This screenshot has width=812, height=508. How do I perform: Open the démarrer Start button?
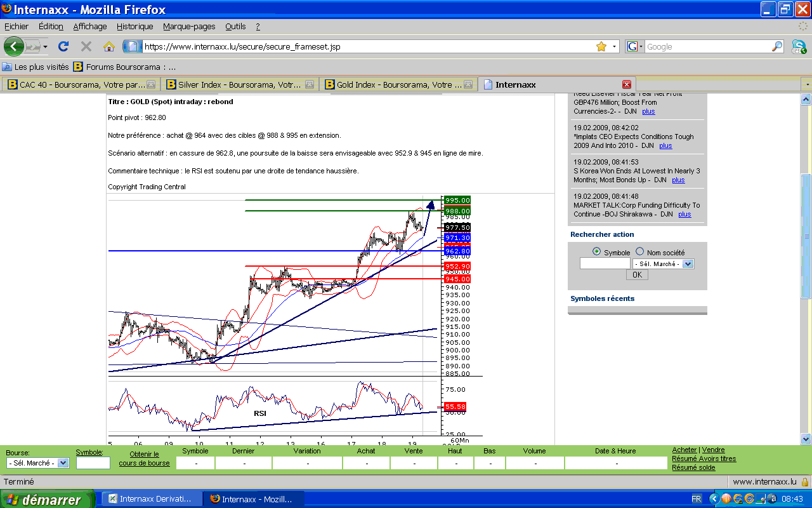point(47,499)
